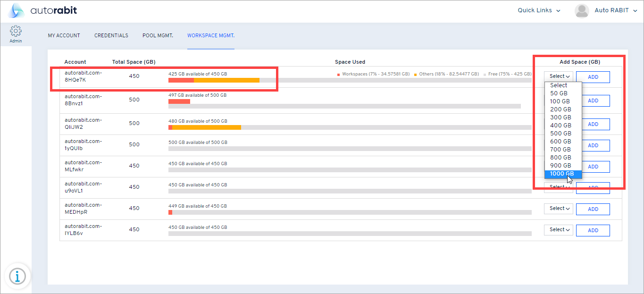
Task: Select account name autorabit.com-1yQUIb
Action: pos(84,144)
